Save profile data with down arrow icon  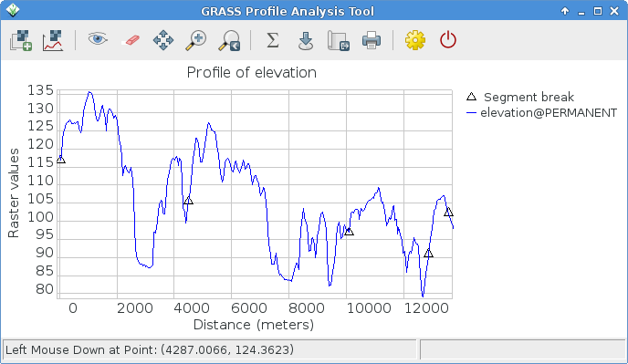[306, 41]
